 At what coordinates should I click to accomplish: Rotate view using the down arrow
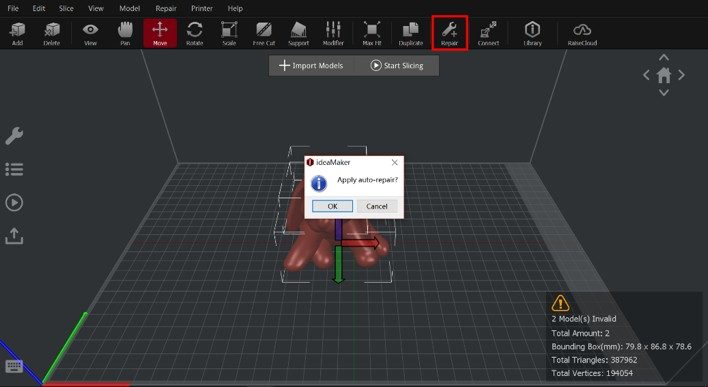pyautogui.click(x=664, y=93)
